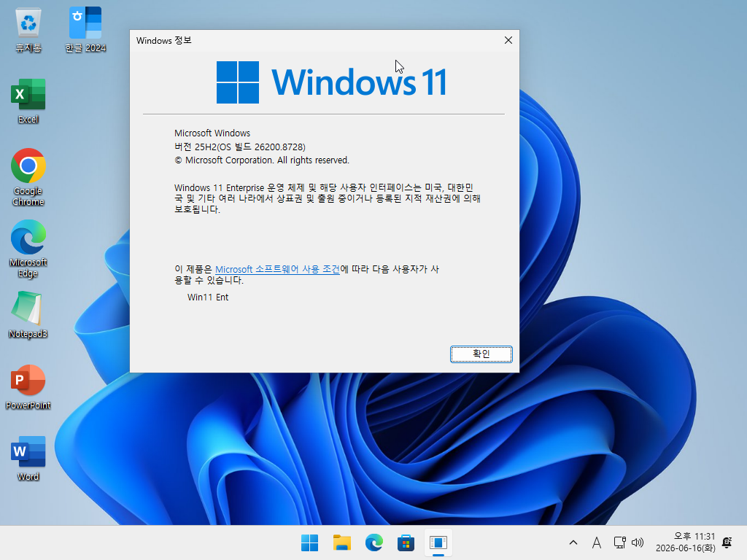Open the Notepad3 desktop icon
Viewport: 747px width, 560px height.
tap(28, 315)
